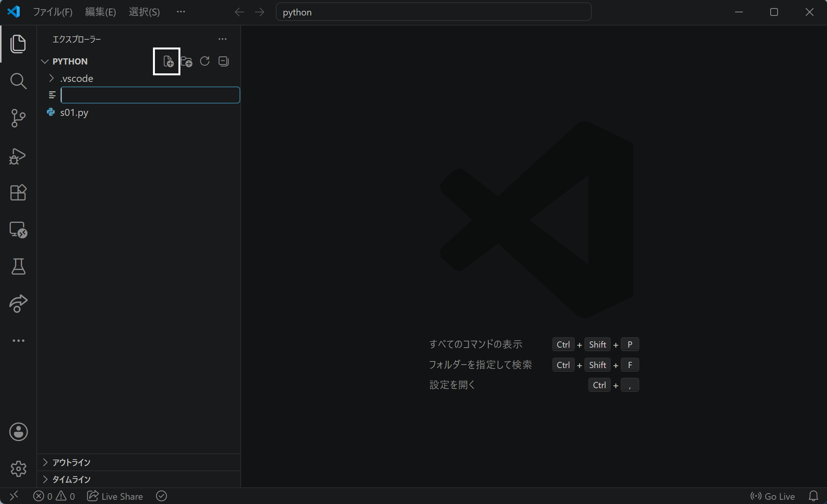Click the New File icon
Image resolution: width=827 pixels, height=504 pixels.
[x=168, y=61]
